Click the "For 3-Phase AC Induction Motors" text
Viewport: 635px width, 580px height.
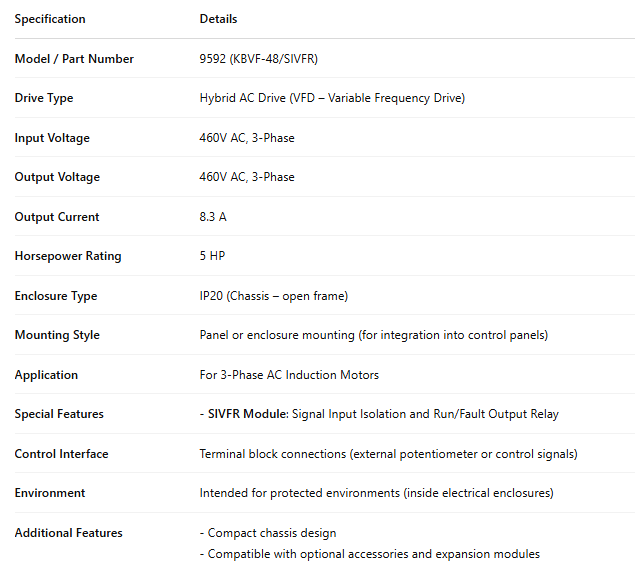click(x=289, y=375)
